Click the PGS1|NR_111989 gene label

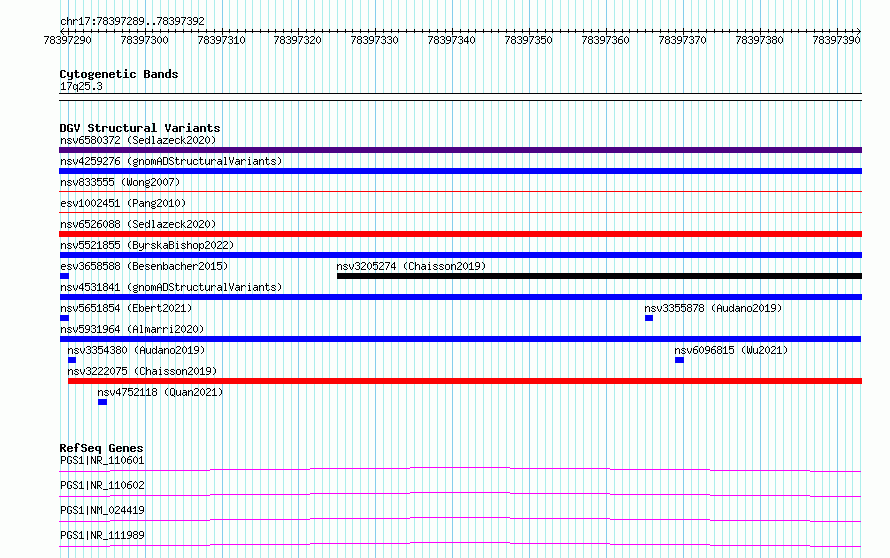pyautogui.click(x=102, y=535)
